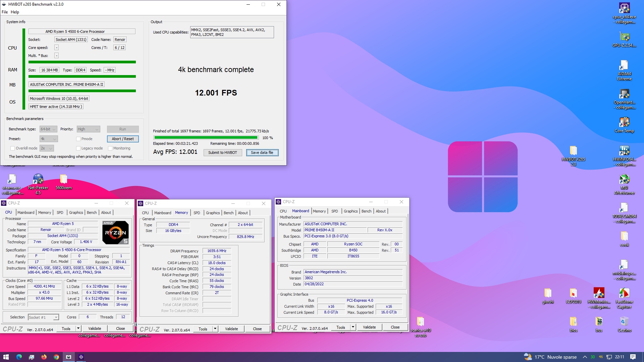Toggle Pmode checkbox

coord(78,139)
